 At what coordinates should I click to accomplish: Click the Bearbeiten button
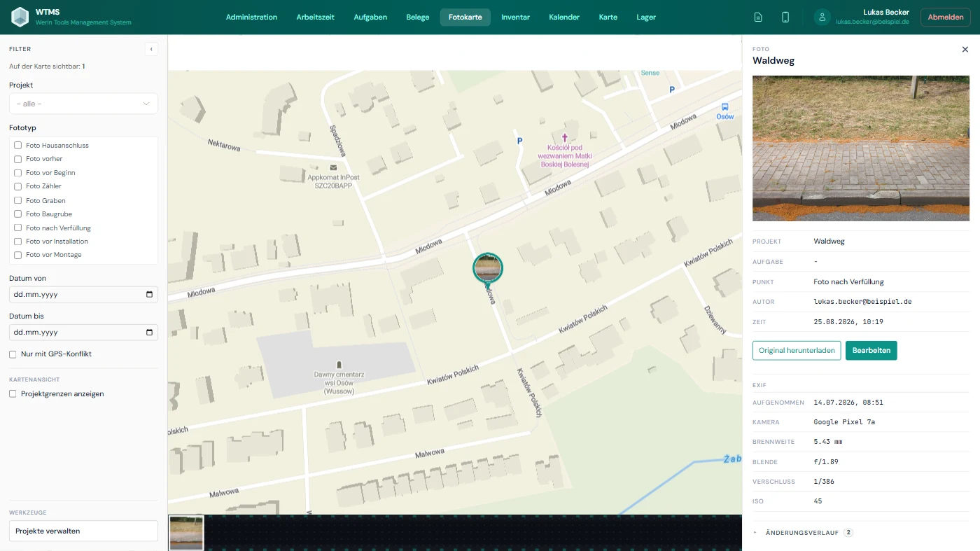pos(871,351)
